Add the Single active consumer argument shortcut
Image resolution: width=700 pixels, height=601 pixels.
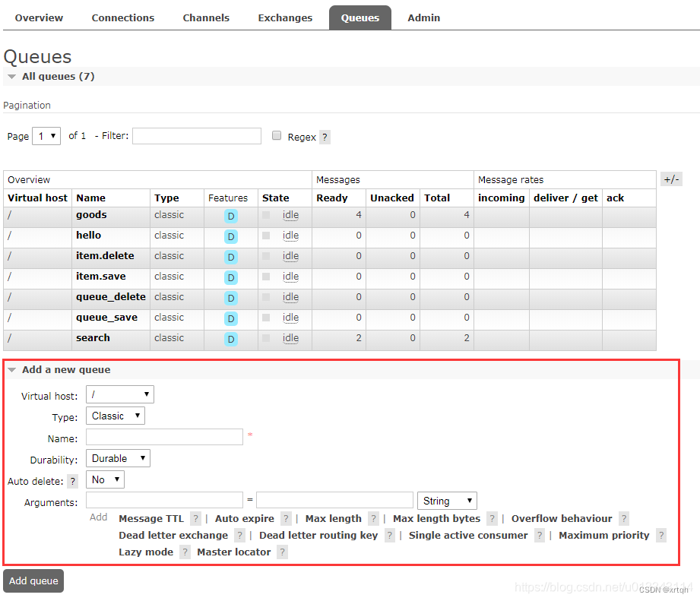tap(468, 535)
